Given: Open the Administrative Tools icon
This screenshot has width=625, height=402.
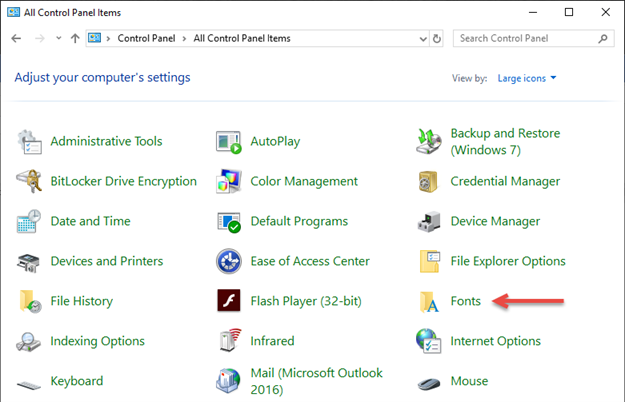Looking at the screenshot, I should point(29,141).
